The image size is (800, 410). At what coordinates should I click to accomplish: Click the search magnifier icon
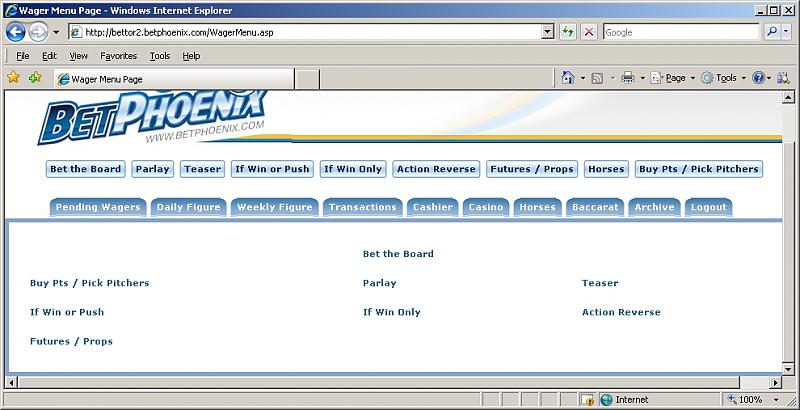(x=772, y=32)
